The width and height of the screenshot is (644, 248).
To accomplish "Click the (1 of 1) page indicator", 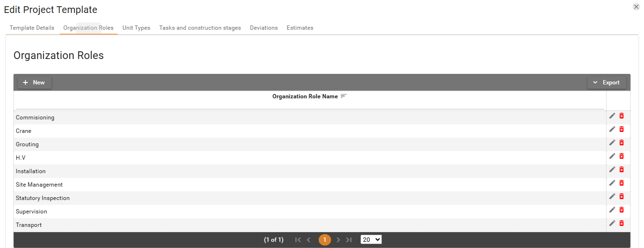I will [x=274, y=240].
